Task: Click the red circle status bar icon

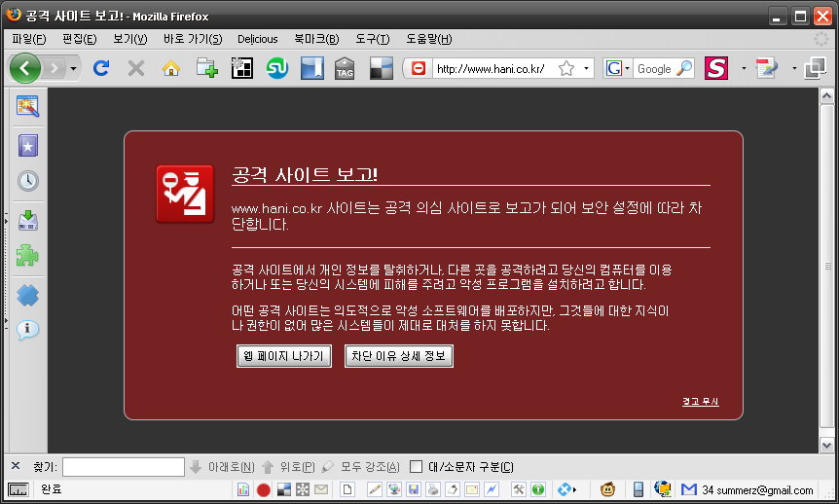Action: (263, 489)
